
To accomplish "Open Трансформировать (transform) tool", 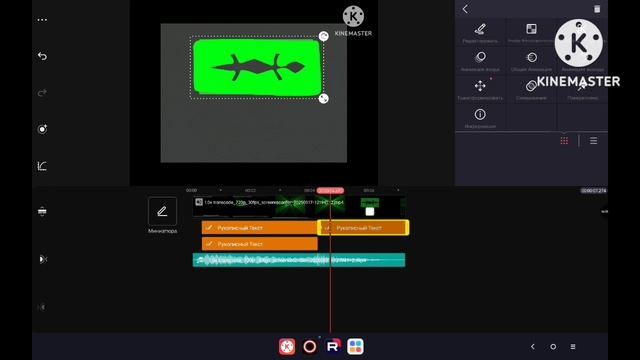I will [x=480, y=90].
